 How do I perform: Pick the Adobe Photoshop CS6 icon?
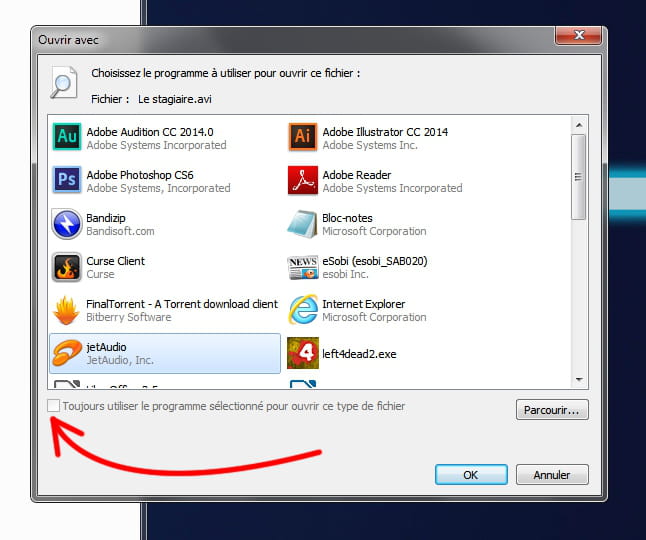pyautogui.click(x=67, y=180)
